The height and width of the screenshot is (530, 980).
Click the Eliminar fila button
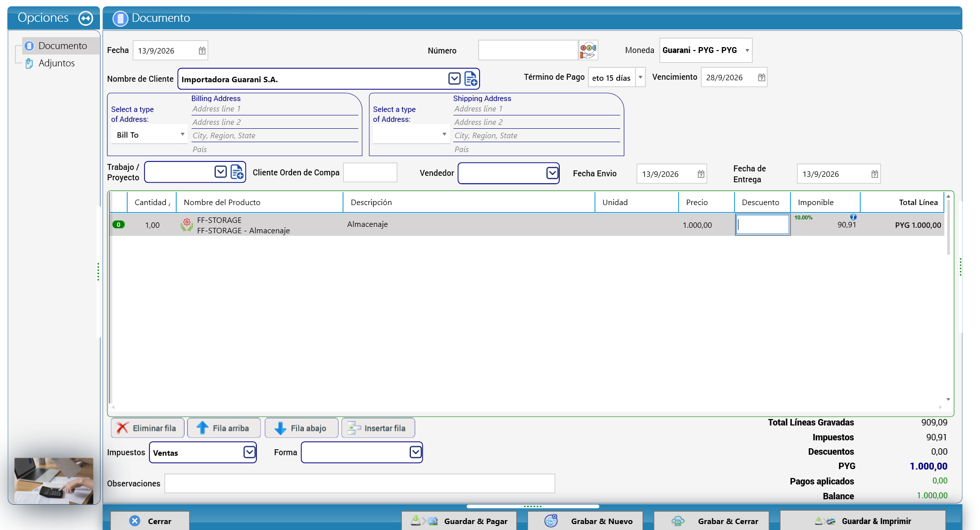(x=147, y=428)
